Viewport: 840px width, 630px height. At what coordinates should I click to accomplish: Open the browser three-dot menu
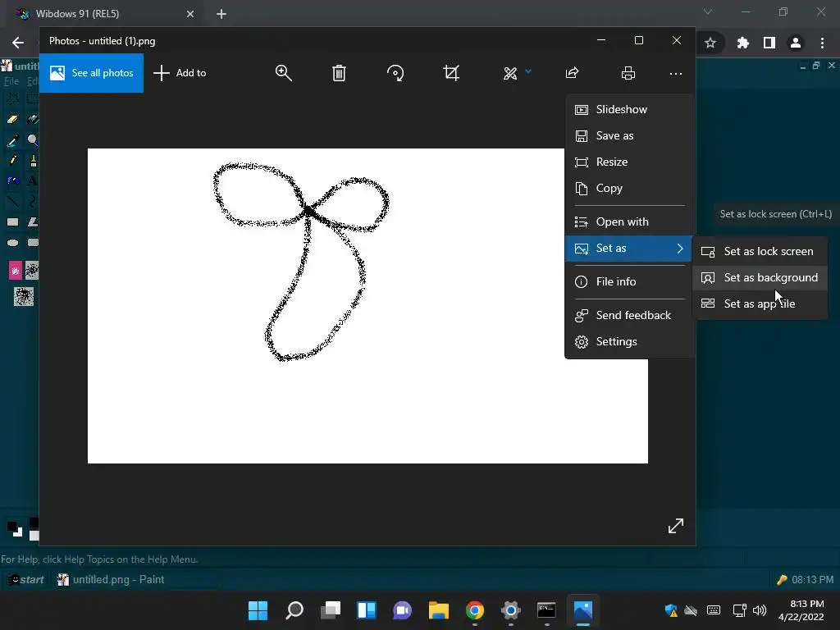click(x=822, y=43)
